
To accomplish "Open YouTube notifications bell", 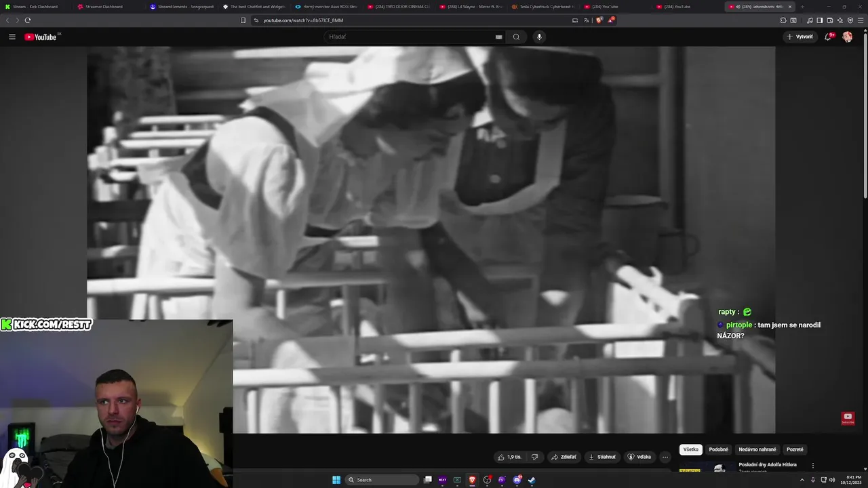I will [828, 37].
